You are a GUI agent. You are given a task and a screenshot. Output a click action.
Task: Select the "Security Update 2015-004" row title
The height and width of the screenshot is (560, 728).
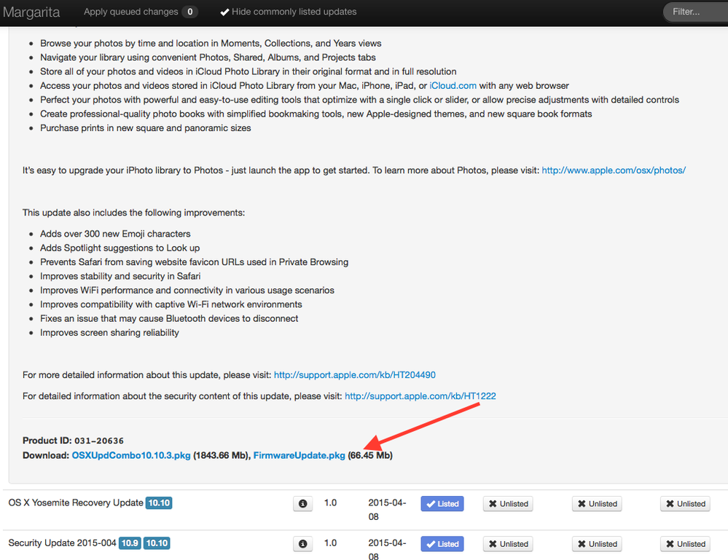pyautogui.click(x=62, y=543)
